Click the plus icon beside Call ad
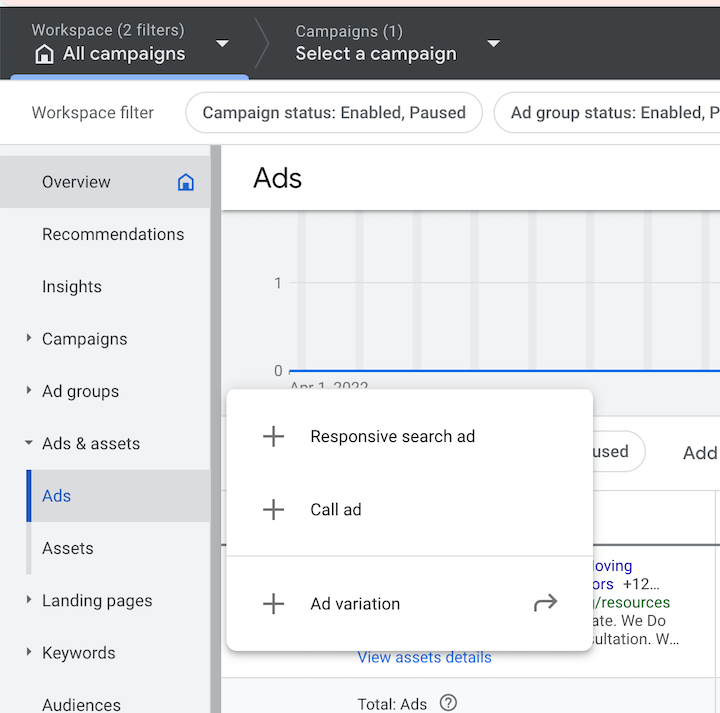This screenshot has width=720, height=713. [x=273, y=510]
